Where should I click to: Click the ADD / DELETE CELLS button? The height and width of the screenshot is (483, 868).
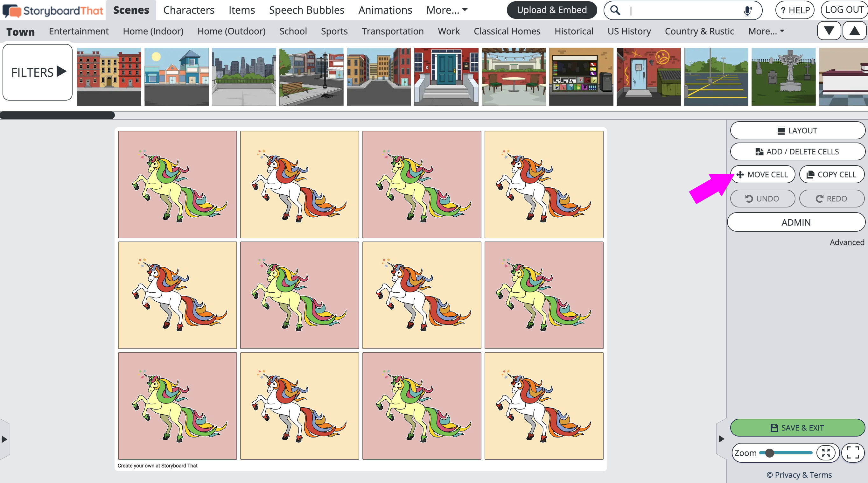coord(797,151)
